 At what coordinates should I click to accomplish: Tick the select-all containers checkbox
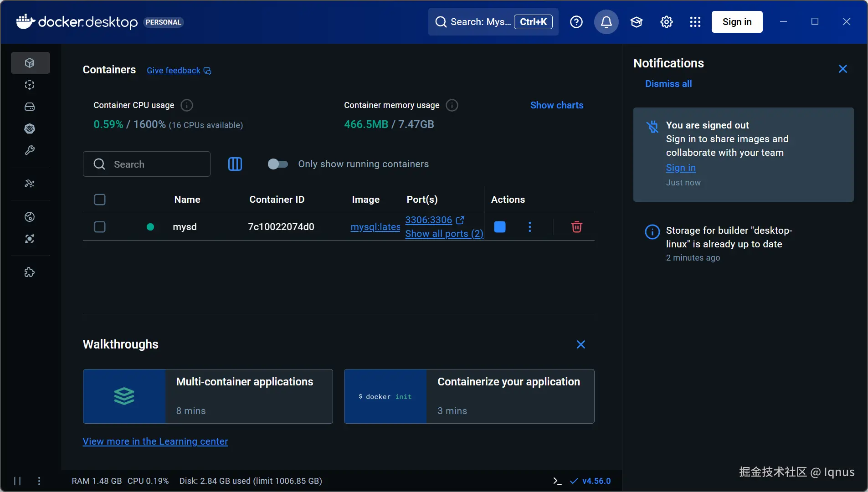[100, 200]
